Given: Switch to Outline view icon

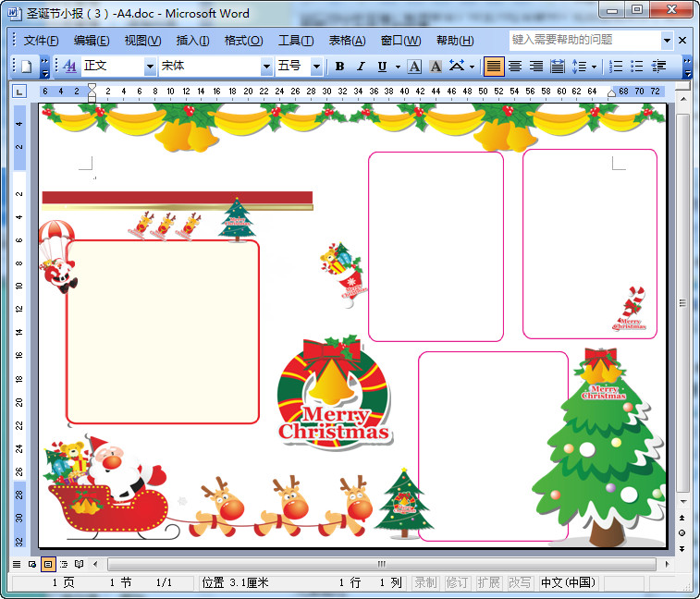Looking at the screenshot, I should point(64,564).
